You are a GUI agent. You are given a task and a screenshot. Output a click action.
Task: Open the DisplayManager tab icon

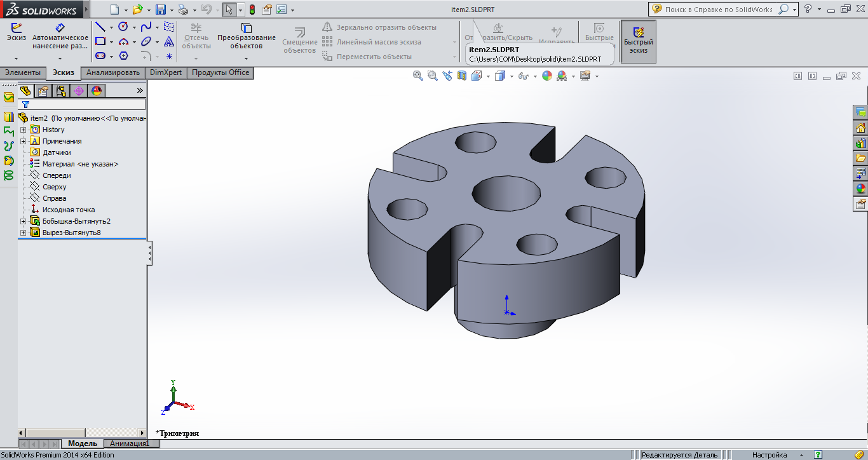[97, 91]
